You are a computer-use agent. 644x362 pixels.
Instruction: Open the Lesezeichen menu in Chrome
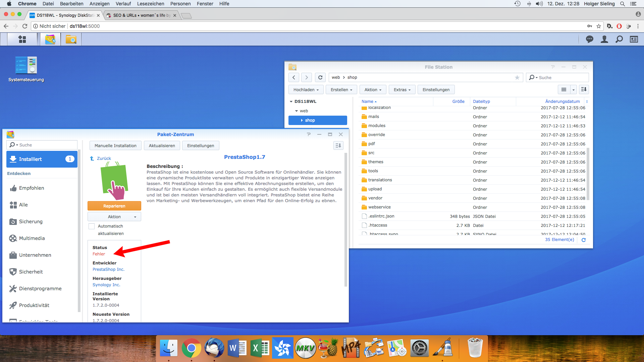(x=150, y=4)
